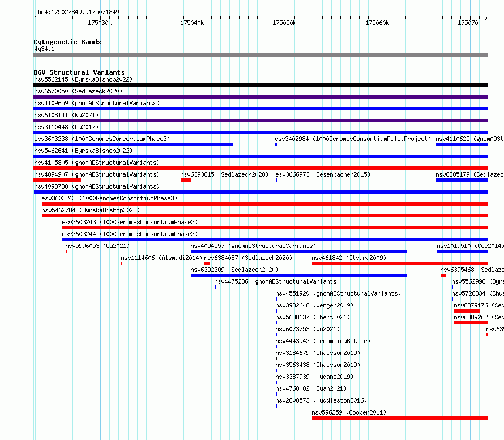Screen dimensions: 504x440
Task: Click the nsv4110625 variant label
Action: [469, 139]
